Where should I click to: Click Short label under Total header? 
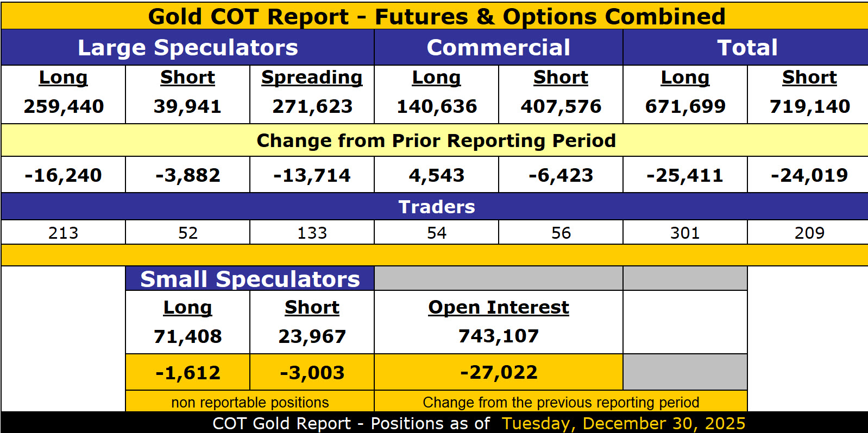[809, 78]
